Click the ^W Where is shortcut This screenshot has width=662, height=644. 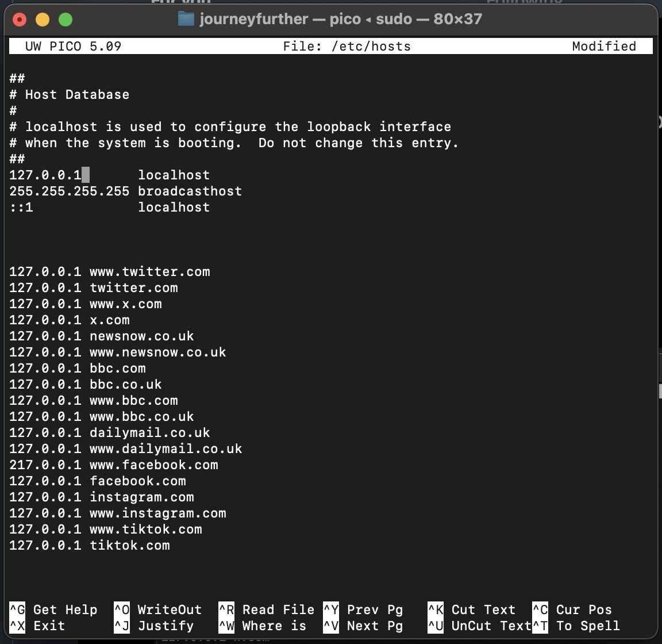[x=262, y=626]
